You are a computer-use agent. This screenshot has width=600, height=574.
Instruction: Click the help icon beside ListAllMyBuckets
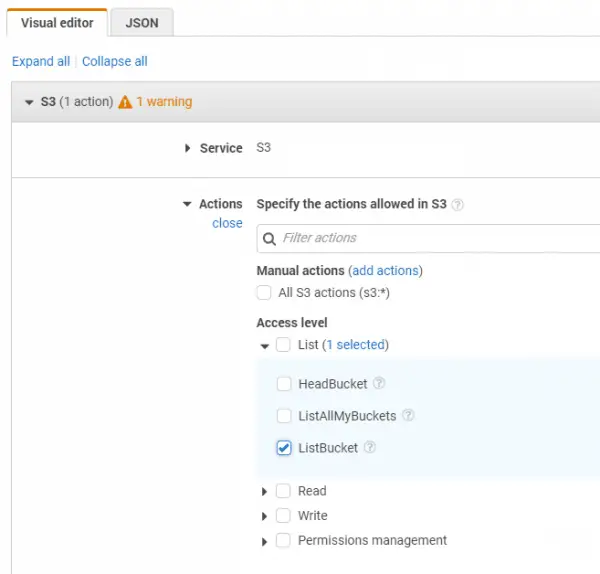tap(408, 415)
